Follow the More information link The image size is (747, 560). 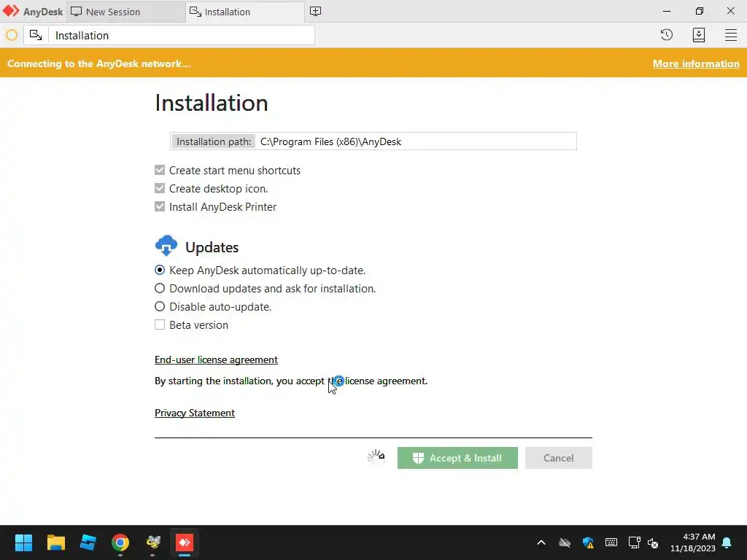click(696, 63)
